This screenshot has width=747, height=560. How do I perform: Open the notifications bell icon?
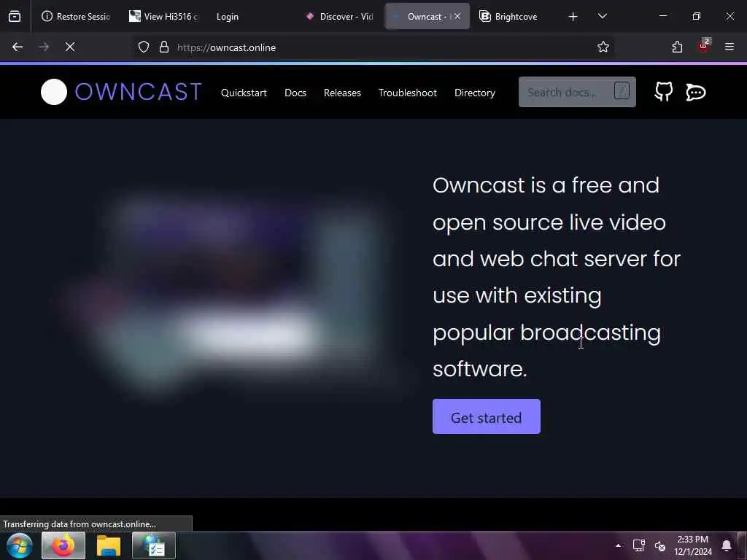[x=726, y=545]
